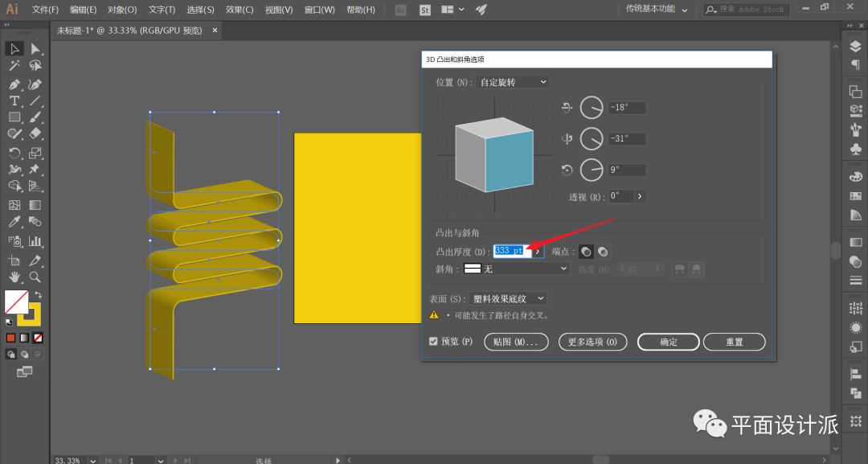Pick the Eyedropper tool
This screenshot has height=464, width=868.
point(14,222)
